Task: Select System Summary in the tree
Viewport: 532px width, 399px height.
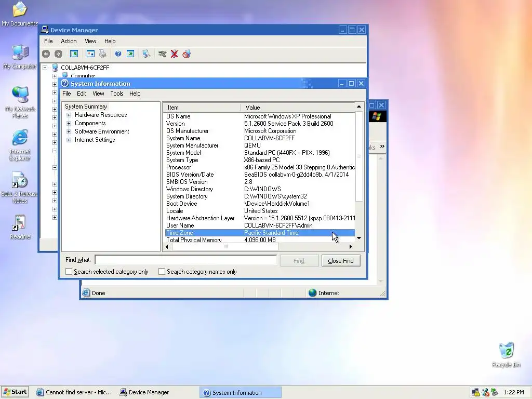Action: pos(86,107)
